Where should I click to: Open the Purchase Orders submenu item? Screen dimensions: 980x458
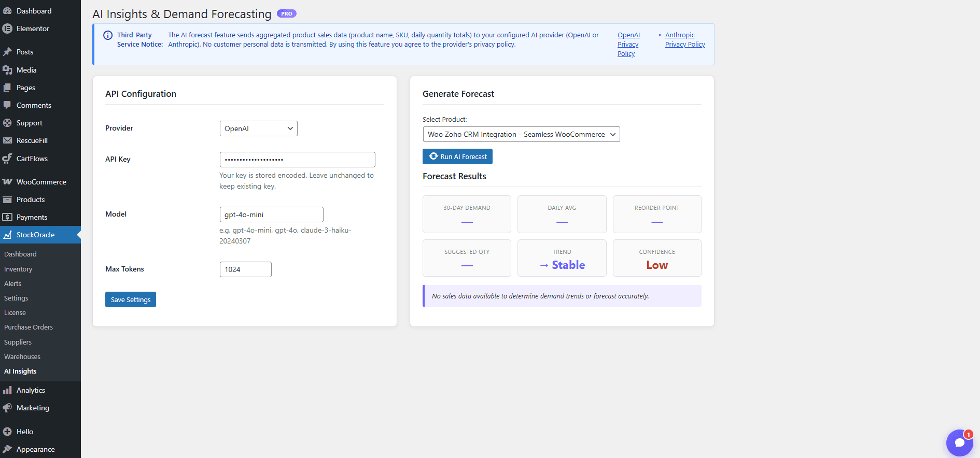coord(29,327)
